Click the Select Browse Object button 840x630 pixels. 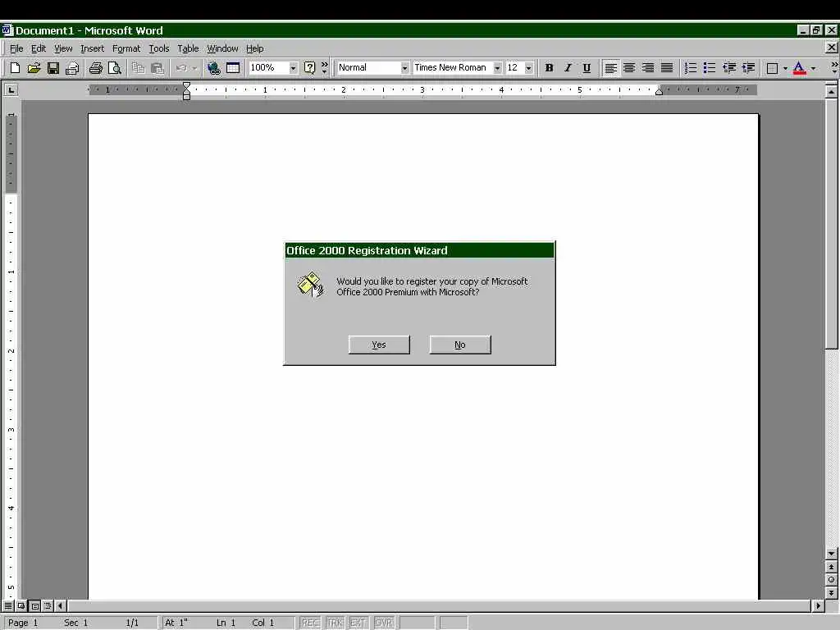point(831,580)
